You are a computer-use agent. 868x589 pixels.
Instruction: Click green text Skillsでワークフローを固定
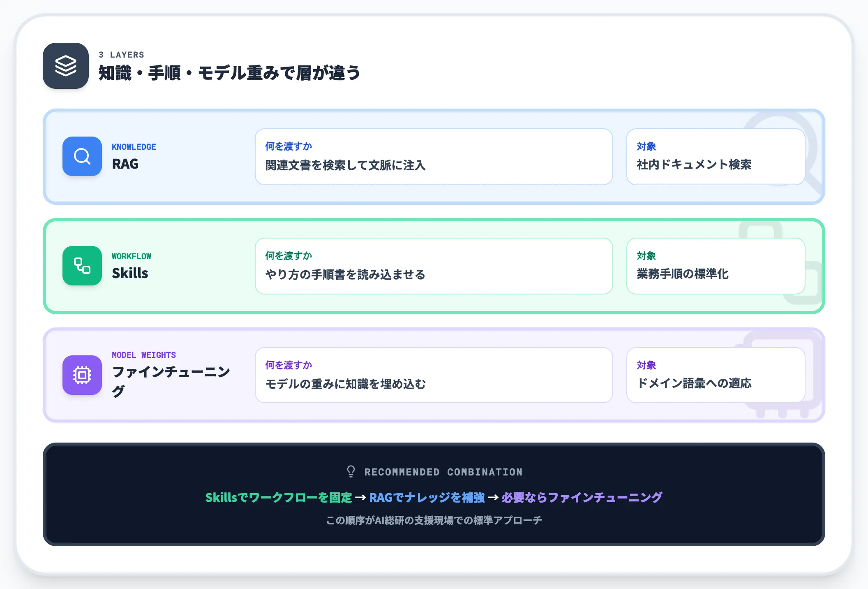pos(279,497)
